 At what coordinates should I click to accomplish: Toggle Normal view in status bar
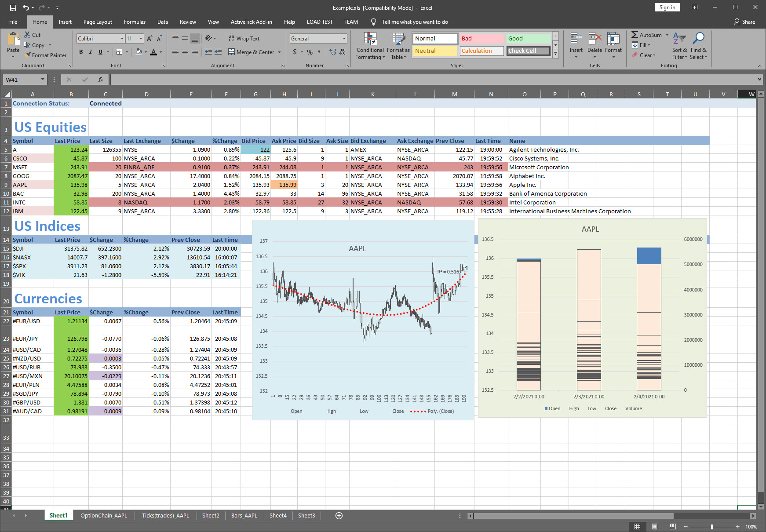637,526
